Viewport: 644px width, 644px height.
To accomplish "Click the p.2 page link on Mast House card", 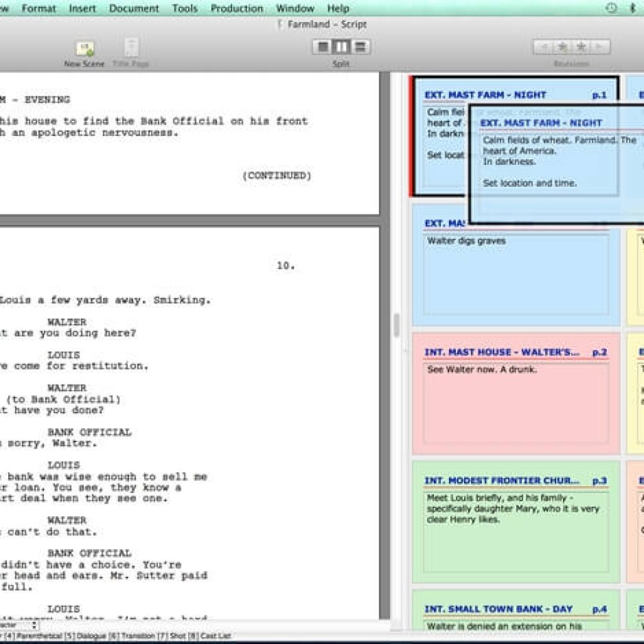I will [x=599, y=352].
